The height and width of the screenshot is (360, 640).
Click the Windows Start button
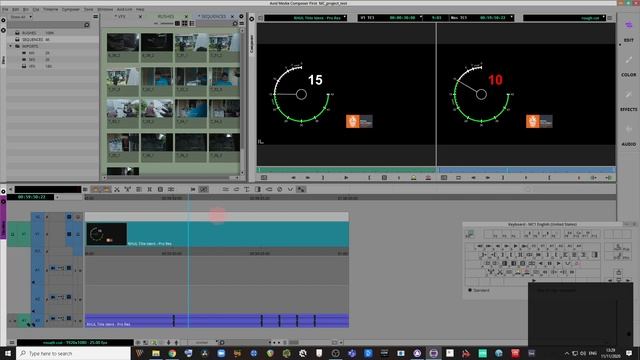[x=8, y=353]
